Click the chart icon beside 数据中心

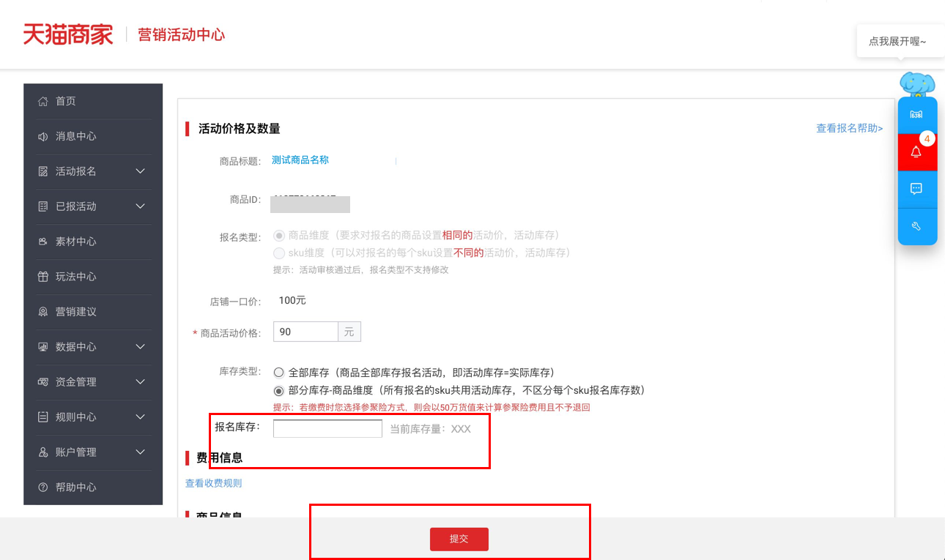pos(42,347)
